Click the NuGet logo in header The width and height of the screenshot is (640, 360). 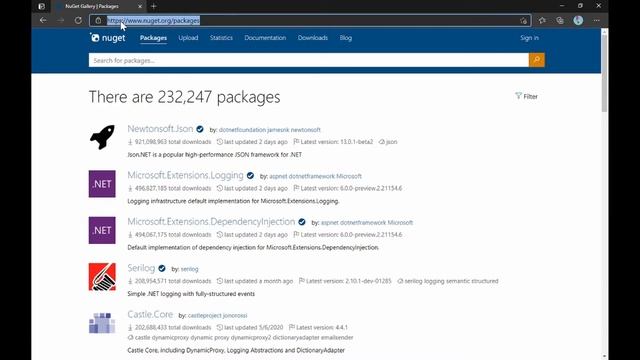108,38
